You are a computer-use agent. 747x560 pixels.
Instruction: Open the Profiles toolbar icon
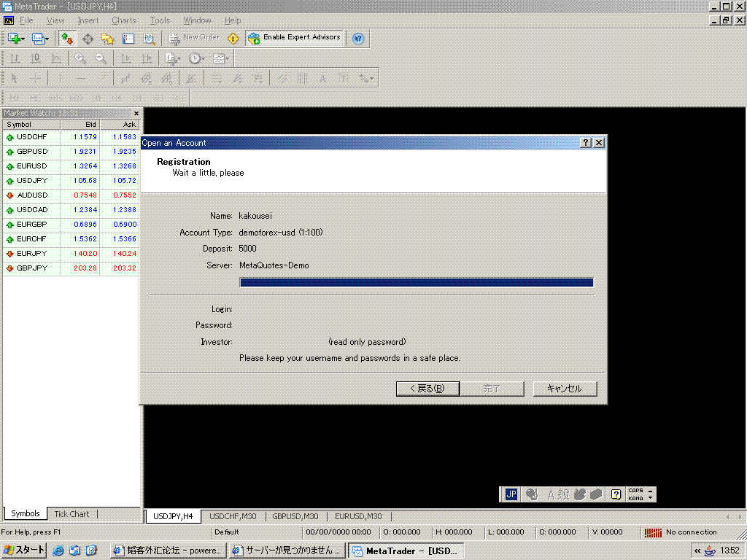38,39
